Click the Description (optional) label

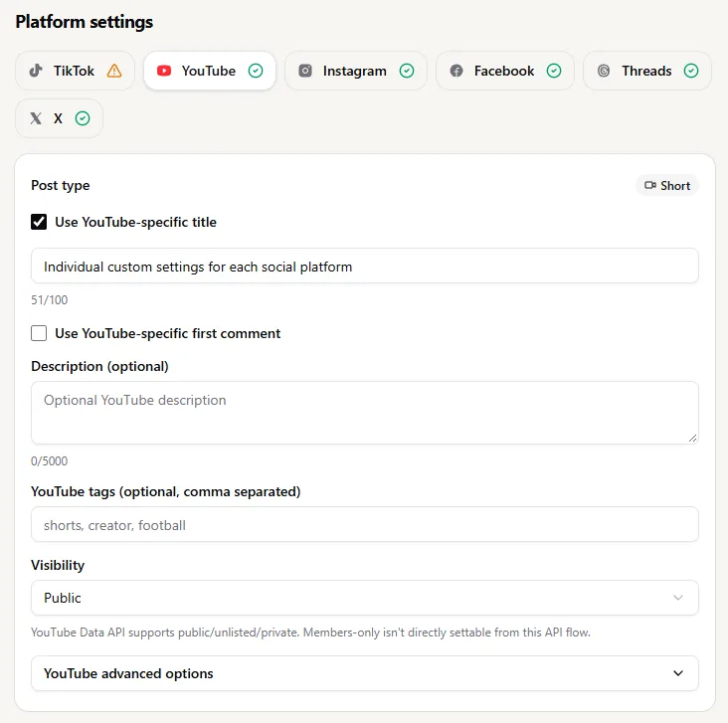[99, 366]
